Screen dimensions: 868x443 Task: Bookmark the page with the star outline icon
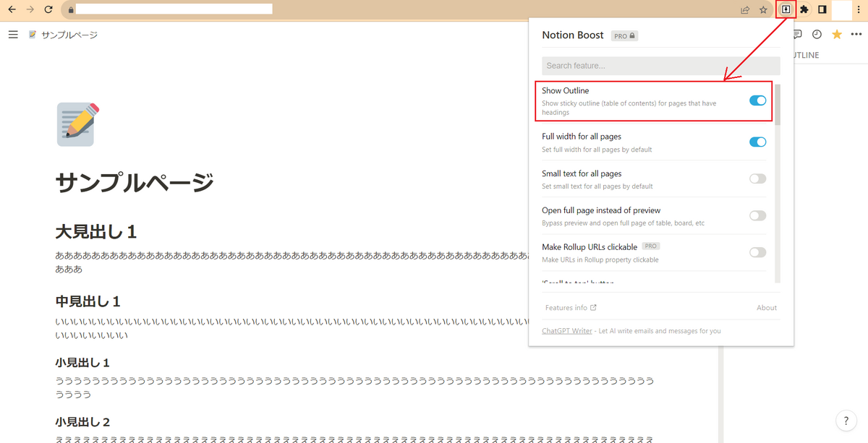click(x=764, y=10)
